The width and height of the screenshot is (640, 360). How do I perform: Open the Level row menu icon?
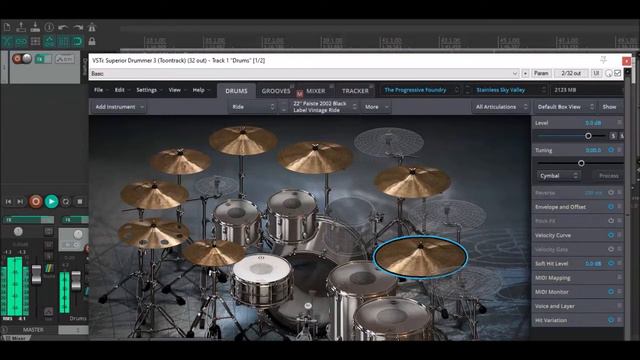619,122
